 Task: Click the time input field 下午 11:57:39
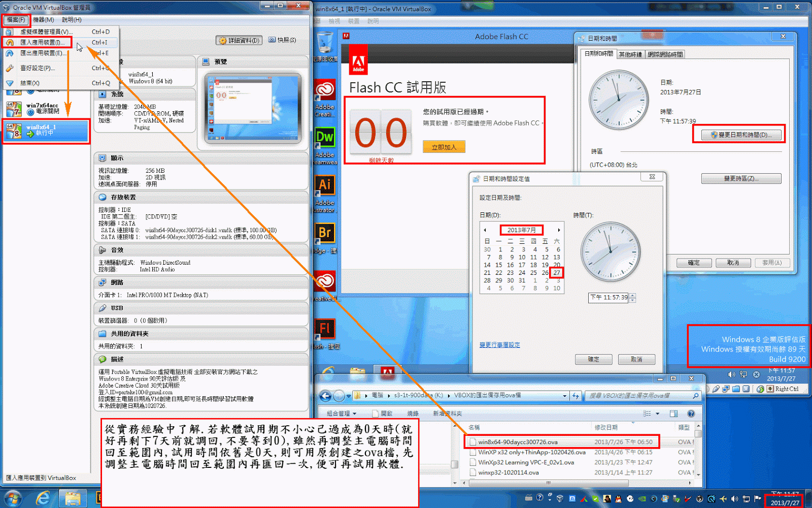(608, 298)
